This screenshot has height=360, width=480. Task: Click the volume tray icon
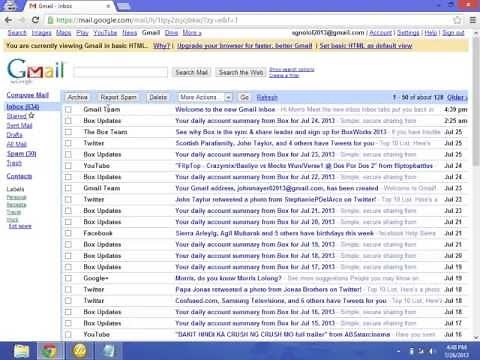click(x=431, y=351)
